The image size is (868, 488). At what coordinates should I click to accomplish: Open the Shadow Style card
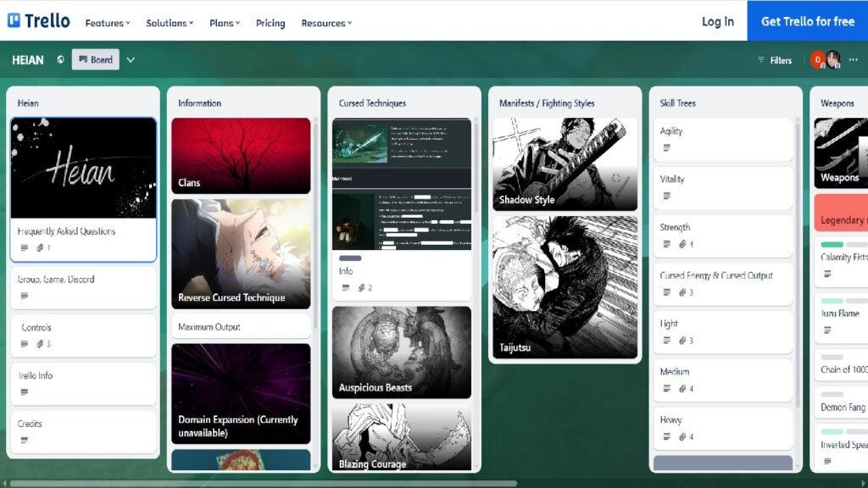coord(565,164)
